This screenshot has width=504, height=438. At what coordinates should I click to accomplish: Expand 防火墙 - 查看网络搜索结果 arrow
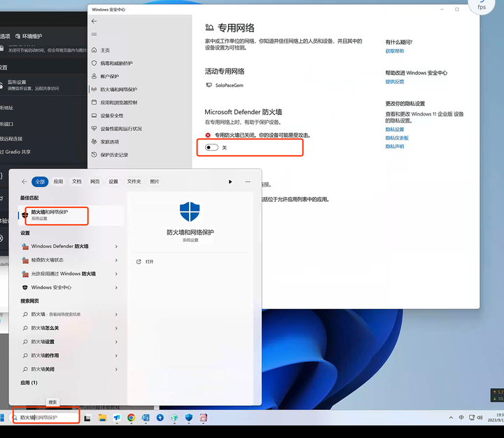tap(116, 315)
